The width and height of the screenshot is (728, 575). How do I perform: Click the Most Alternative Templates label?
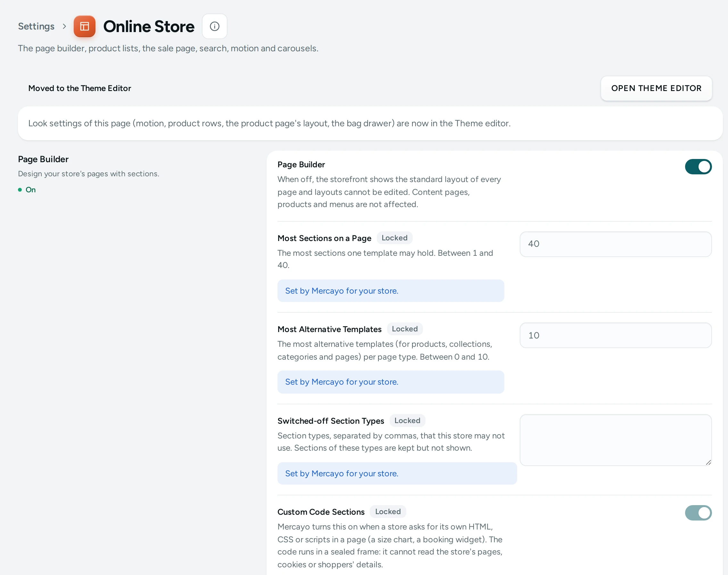click(329, 329)
